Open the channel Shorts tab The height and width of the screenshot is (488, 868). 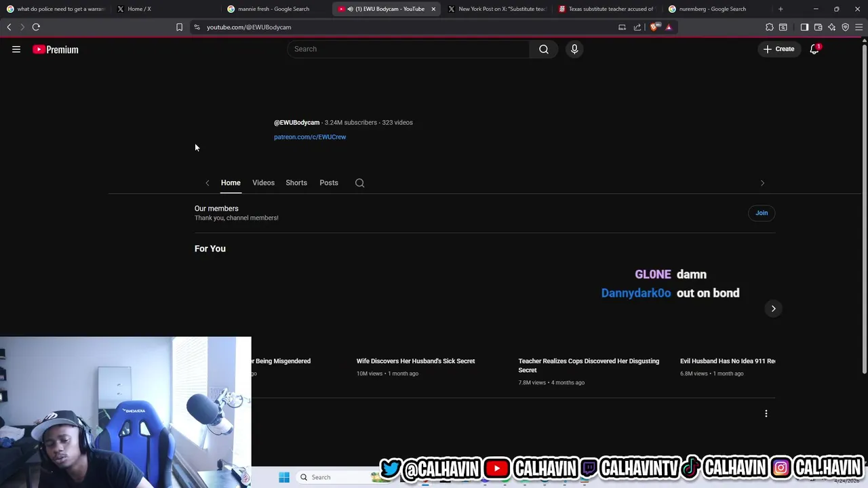(296, 183)
